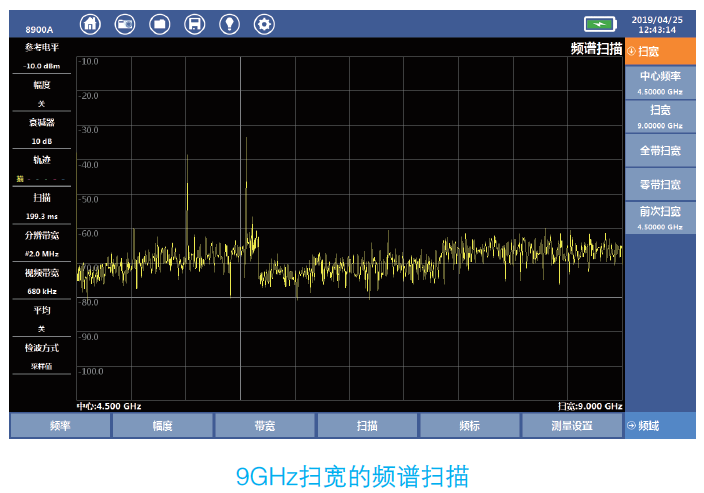This screenshot has width=704, height=493.
Task: Click the arrow icon beside 频域
Action: [632, 426]
